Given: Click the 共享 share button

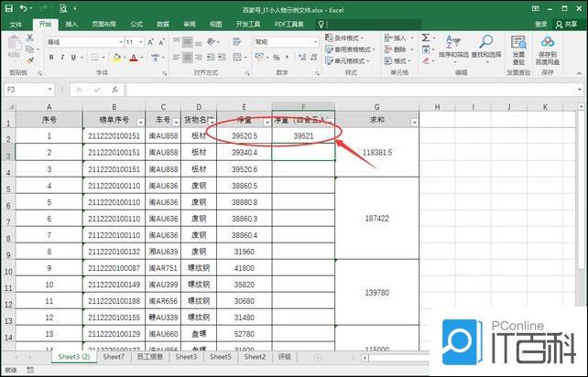Looking at the screenshot, I should (x=566, y=25).
